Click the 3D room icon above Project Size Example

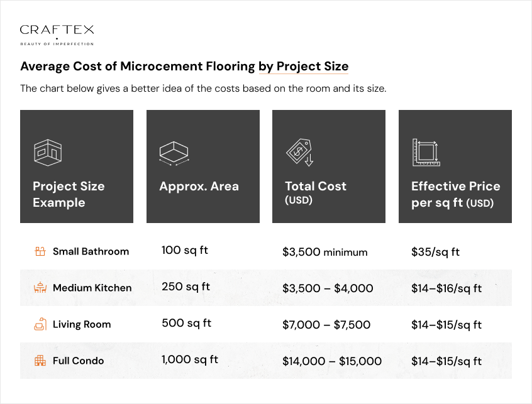coord(48,151)
